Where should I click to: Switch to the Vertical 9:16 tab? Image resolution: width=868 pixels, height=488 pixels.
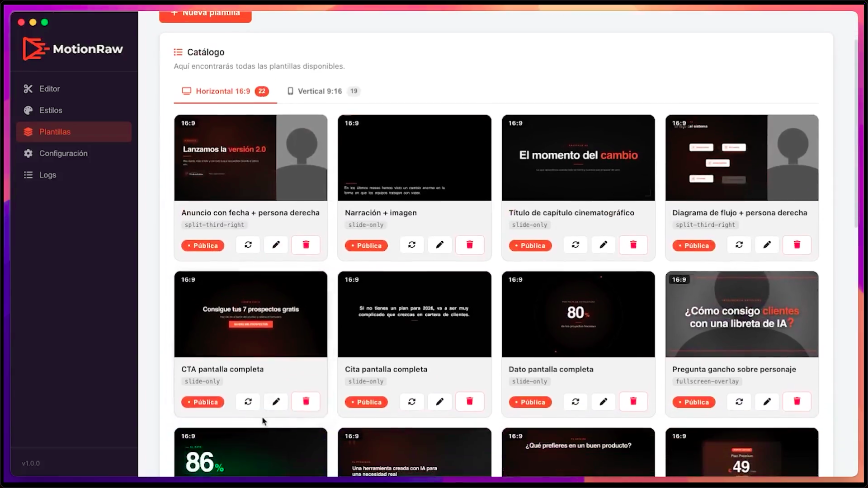323,91
